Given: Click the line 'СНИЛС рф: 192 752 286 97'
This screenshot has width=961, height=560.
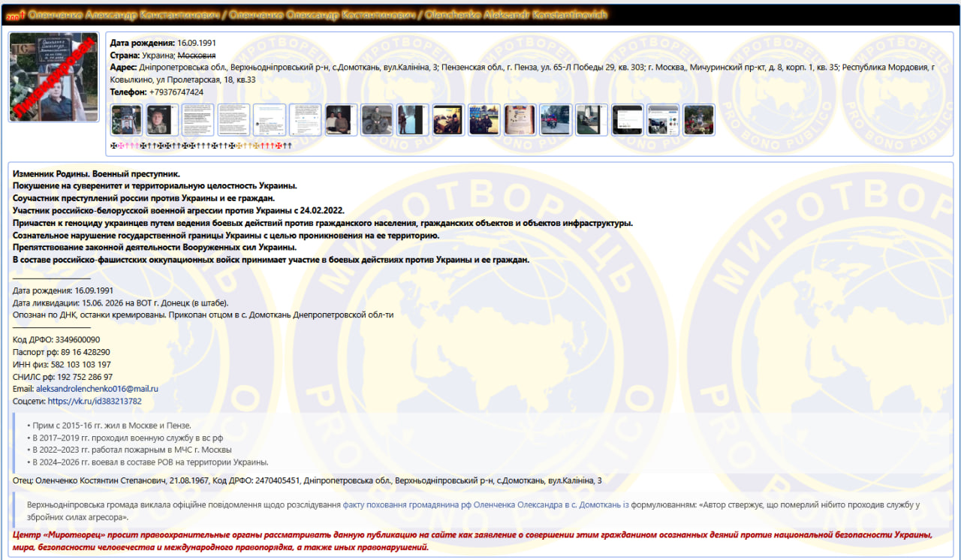Looking at the screenshot, I should click(x=63, y=377).
